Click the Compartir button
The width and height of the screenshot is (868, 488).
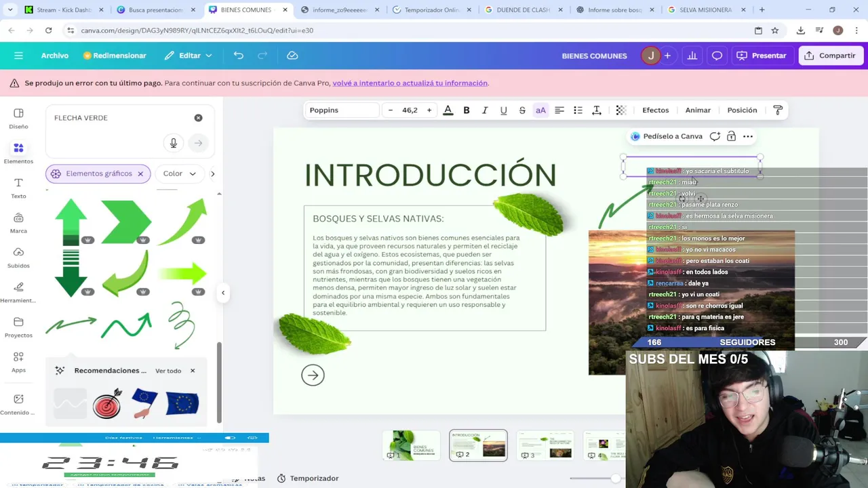830,56
